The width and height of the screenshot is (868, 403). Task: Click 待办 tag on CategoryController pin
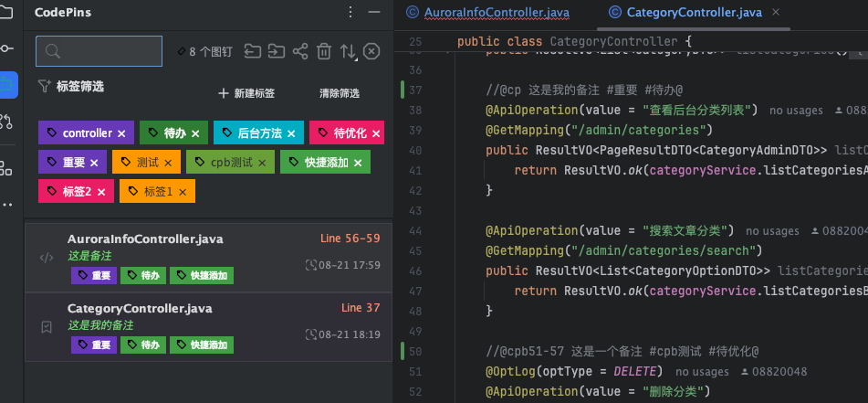143,345
